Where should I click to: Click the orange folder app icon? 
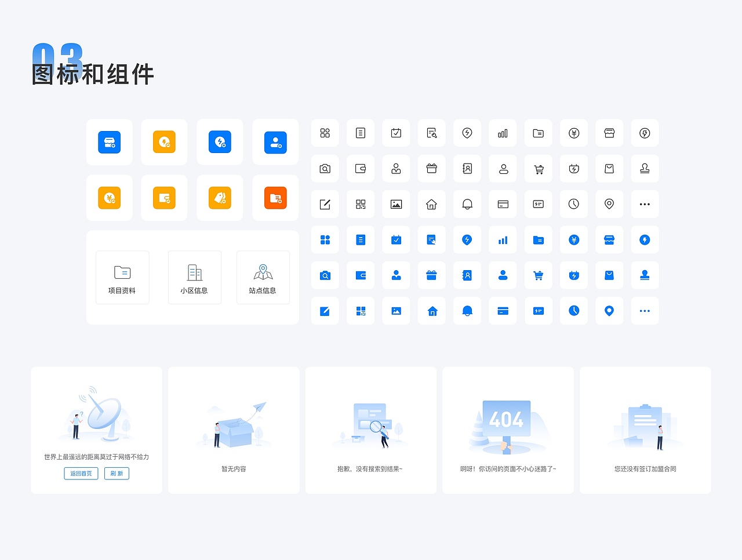275,198
